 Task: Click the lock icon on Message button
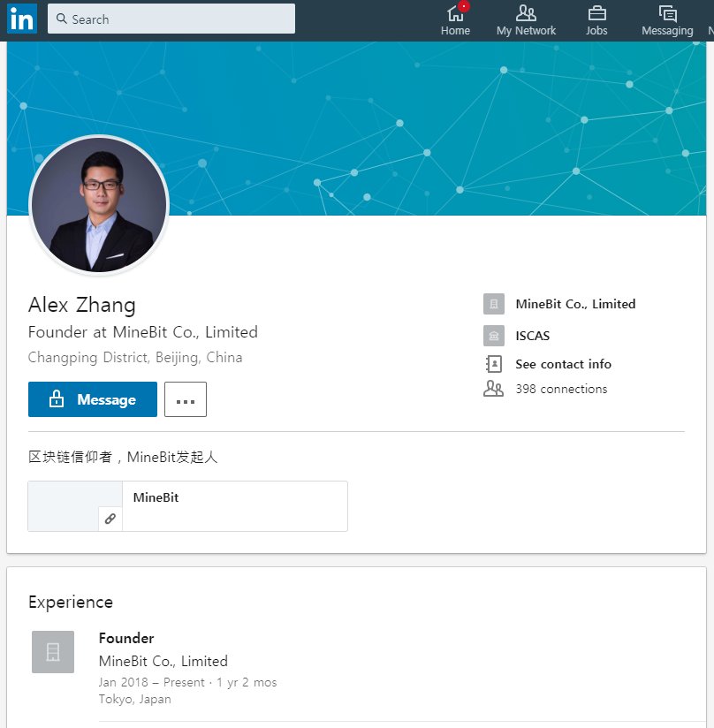[57, 398]
